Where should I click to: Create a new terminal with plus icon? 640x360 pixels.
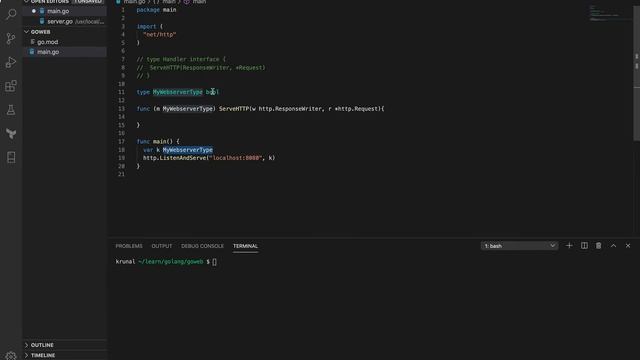pos(569,246)
